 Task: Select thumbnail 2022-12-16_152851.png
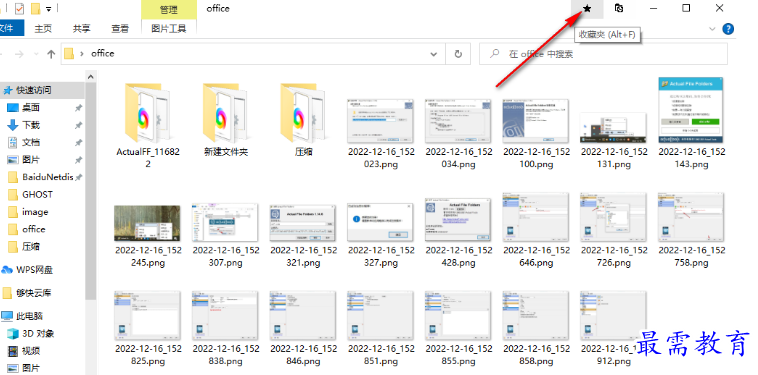[x=381, y=329]
